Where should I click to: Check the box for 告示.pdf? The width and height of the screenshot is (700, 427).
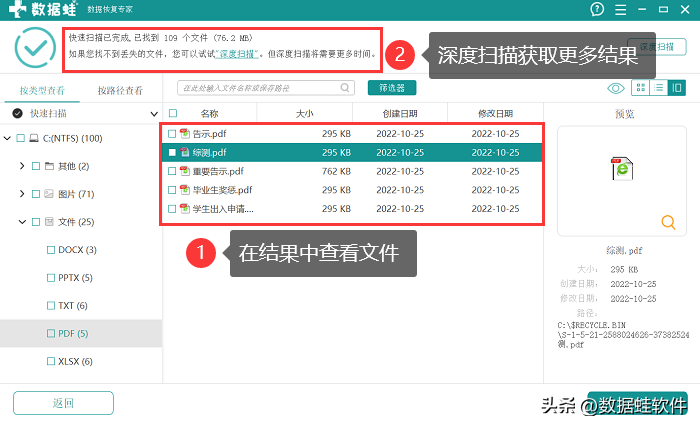[172, 133]
